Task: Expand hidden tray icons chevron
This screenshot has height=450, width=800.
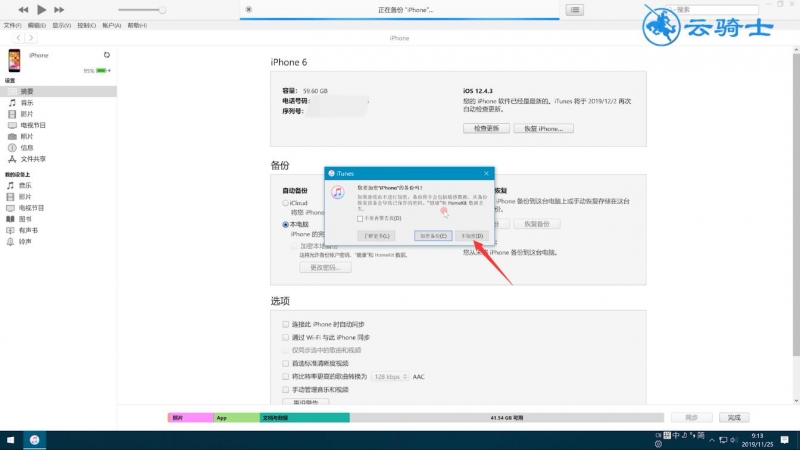Action: [712, 440]
